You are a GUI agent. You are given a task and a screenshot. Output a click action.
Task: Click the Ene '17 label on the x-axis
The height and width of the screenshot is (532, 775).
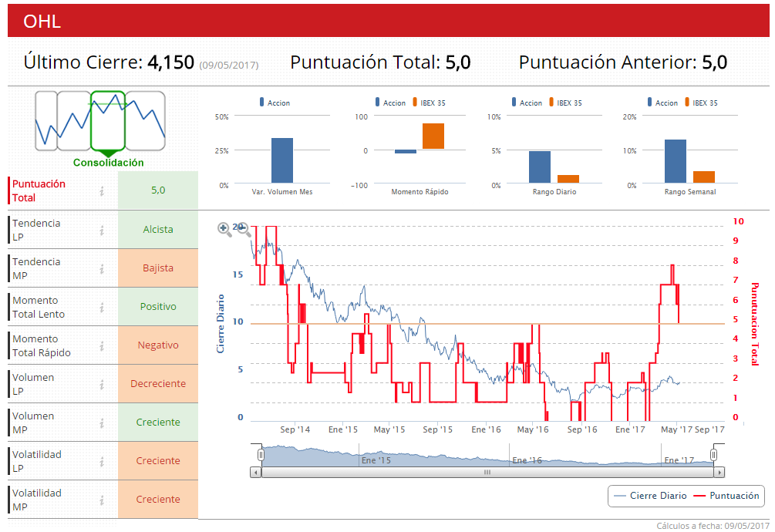(630, 429)
